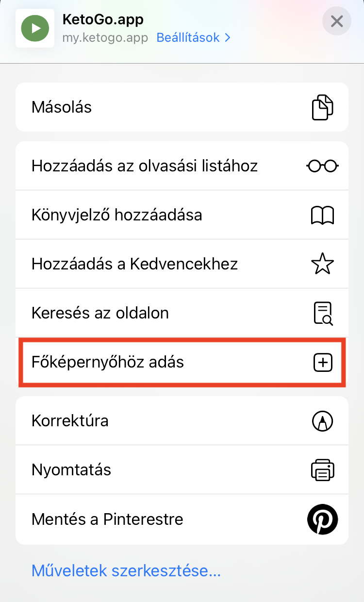Tap the open book bookmark icon
Screen dimensions: 364x602
pos(322,215)
